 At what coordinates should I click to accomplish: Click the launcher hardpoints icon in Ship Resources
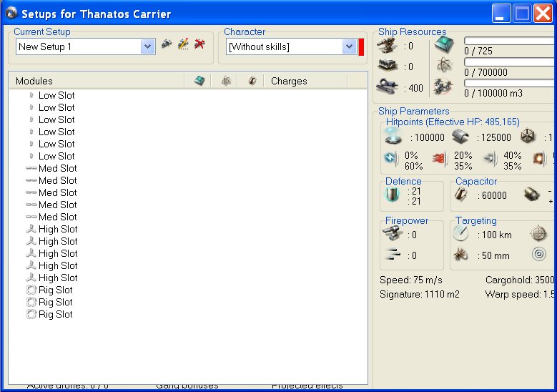click(388, 66)
